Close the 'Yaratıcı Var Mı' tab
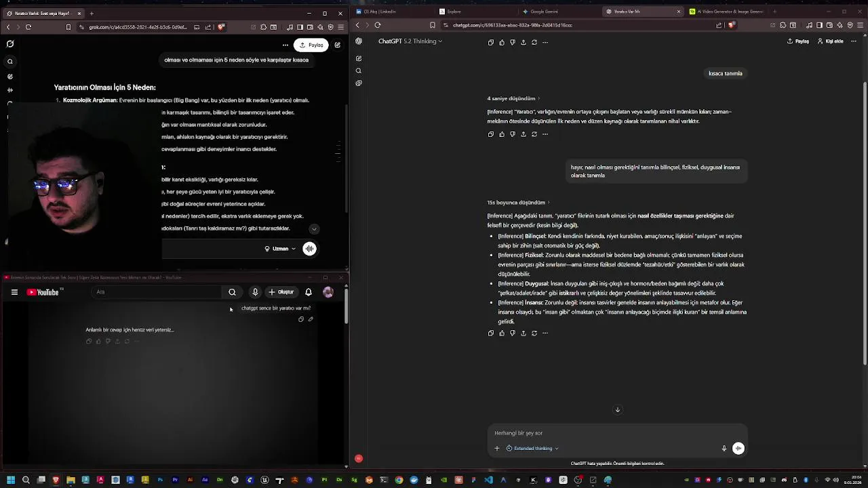The height and width of the screenshot is (488, 868). 679,12
